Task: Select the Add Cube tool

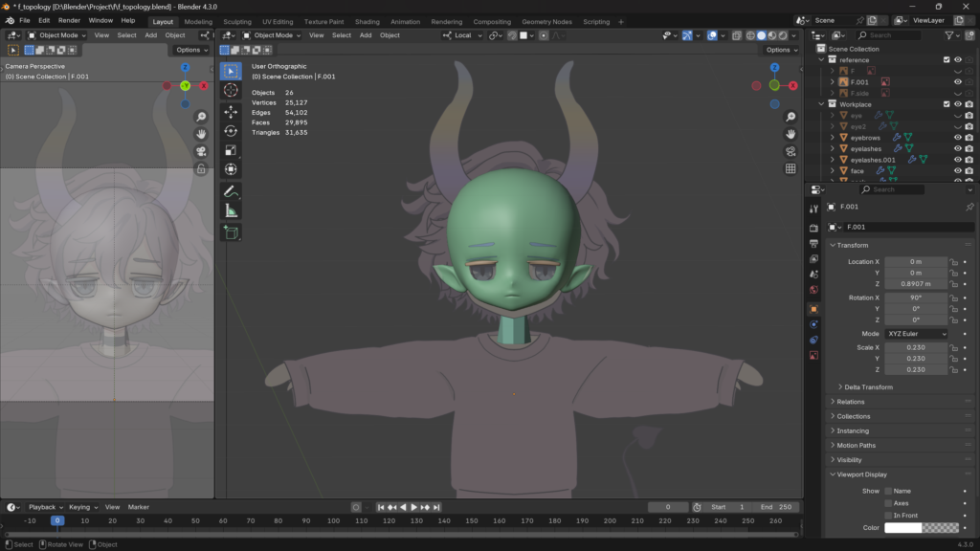Action: pyautogui.click(x=231, y=231)
